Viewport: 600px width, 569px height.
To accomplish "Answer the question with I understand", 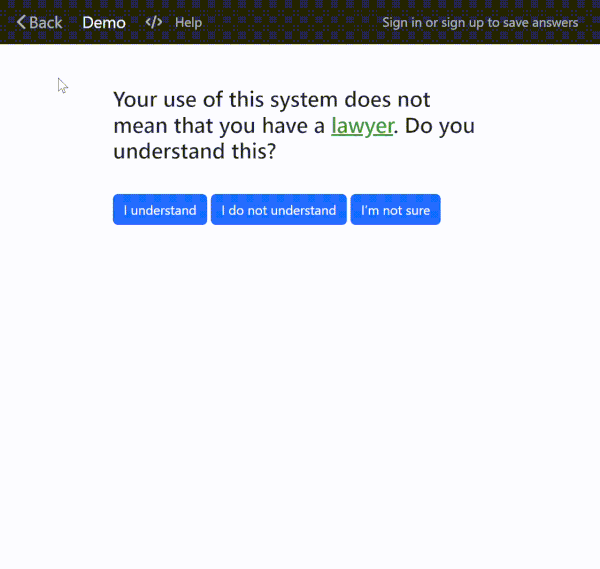I will pyautogui.click(x=160, y=210).
